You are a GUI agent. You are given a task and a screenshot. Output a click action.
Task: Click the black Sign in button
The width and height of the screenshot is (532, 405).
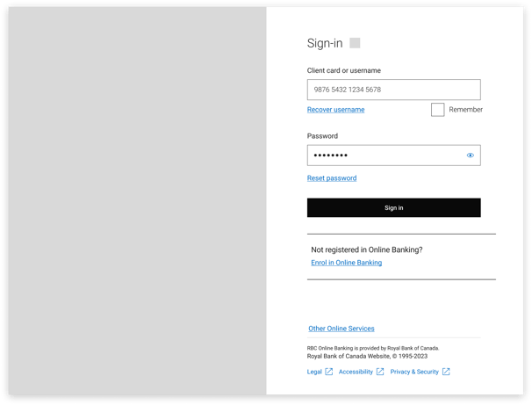pyautogui.click(x=394, y=207)
